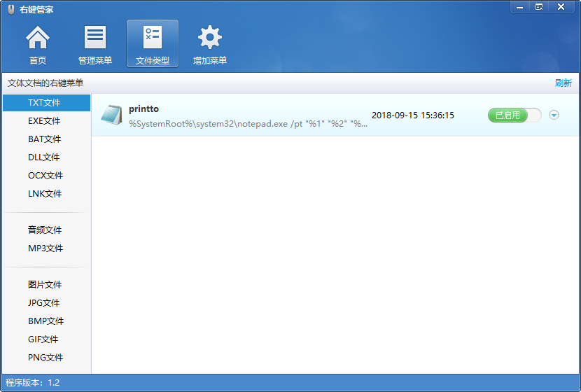Toggle the 已启用 switch for printto
This screenshot has width=581, height=392.
(x=514, y=115)
